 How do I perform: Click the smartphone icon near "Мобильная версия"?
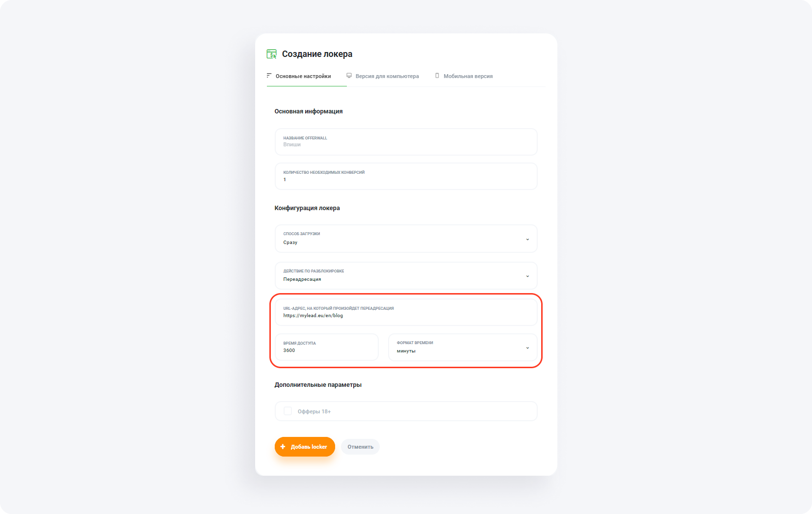coord(437,76)
